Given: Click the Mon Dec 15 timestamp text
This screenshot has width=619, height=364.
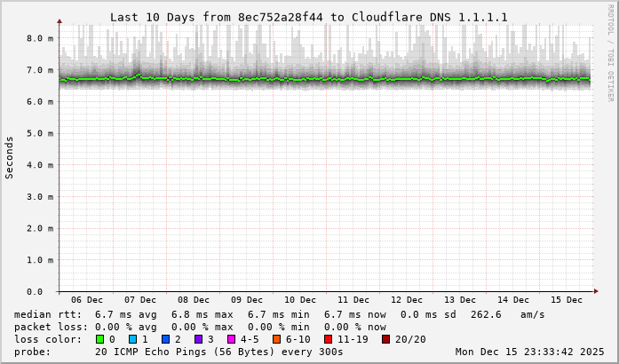Looking at the screenshot, I should coord(529,352).
